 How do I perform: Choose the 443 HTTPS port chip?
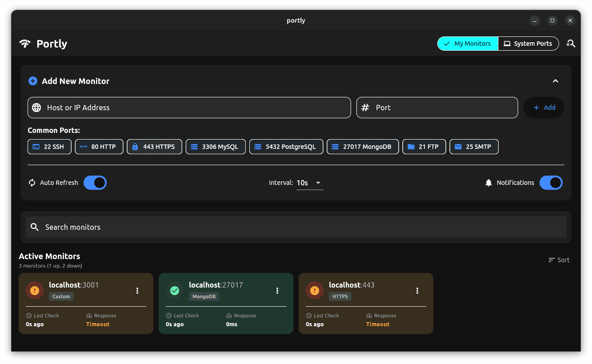tap(154, 147)
